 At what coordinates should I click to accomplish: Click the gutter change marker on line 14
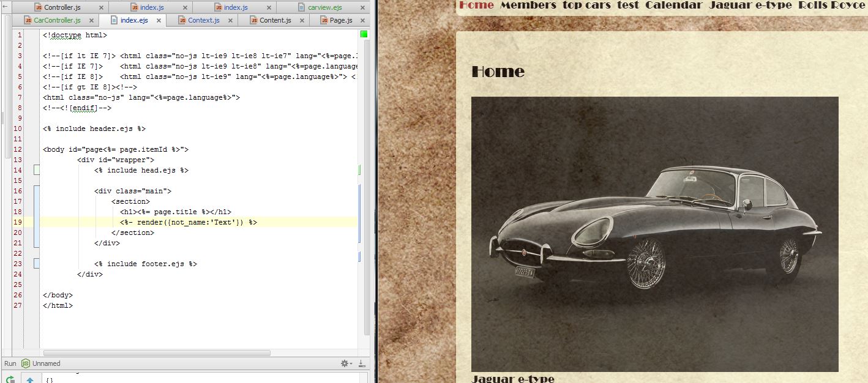coord(37,170)
